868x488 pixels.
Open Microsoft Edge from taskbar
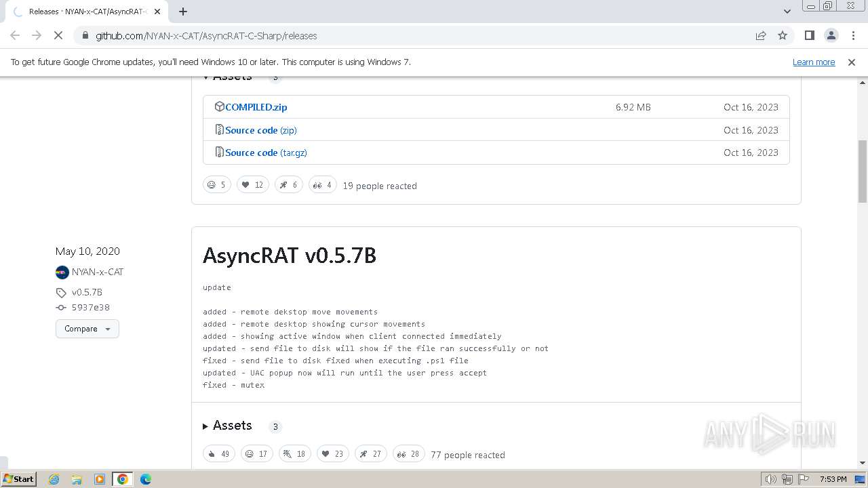pos(145,479)
